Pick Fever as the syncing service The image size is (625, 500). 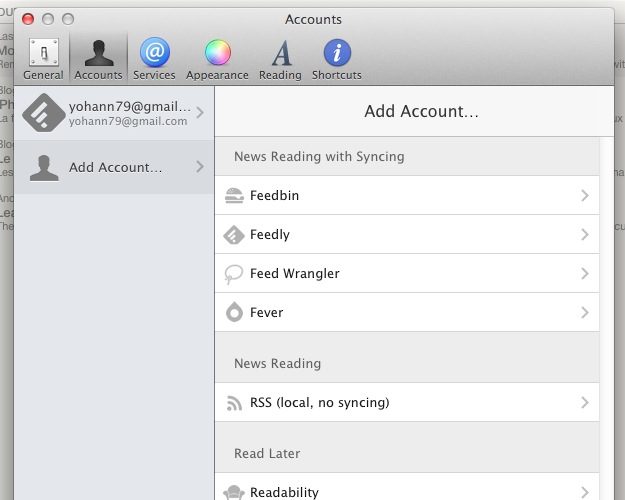pos(267,313)
